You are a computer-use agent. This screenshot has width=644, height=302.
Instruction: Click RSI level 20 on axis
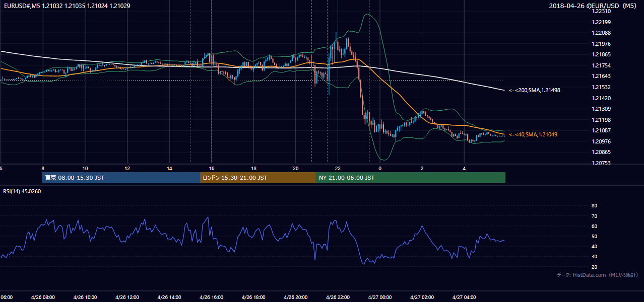click(594, 267)
